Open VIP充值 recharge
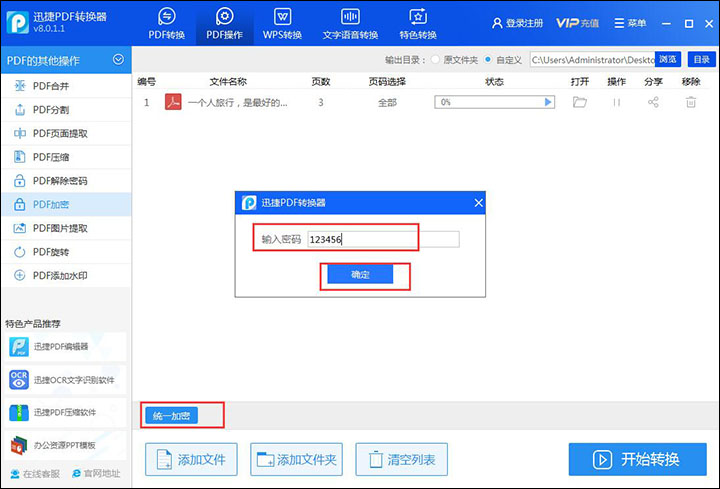 pos(577,23)
